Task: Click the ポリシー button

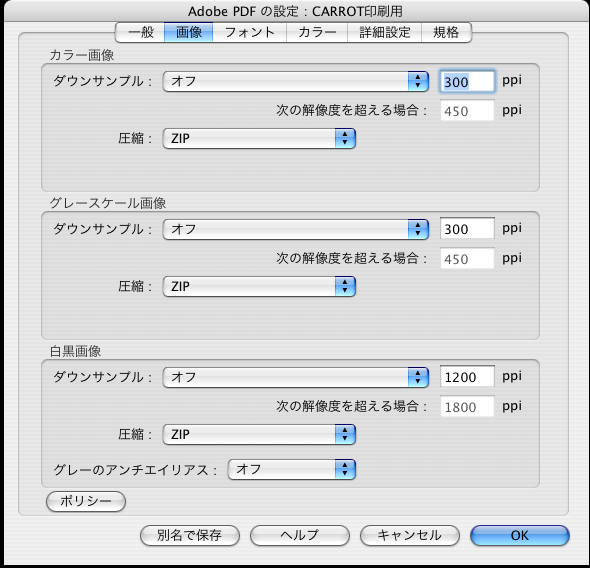Action: (86, 501)
